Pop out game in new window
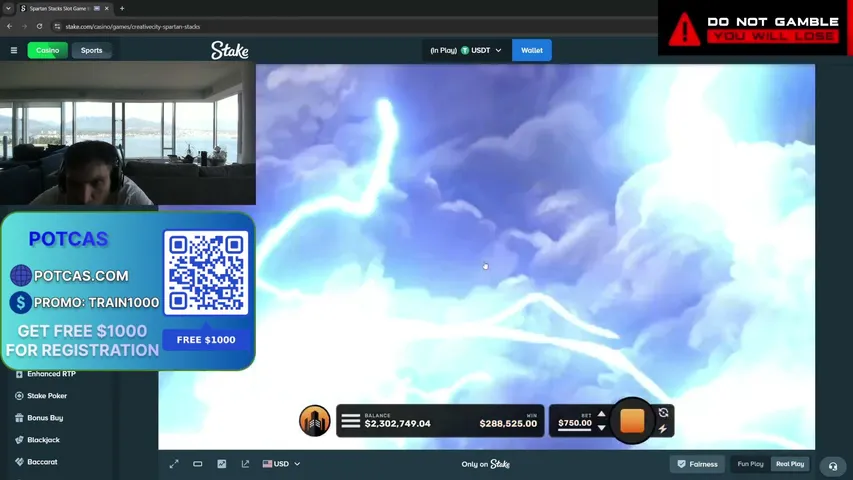 [x=245, y=464]
